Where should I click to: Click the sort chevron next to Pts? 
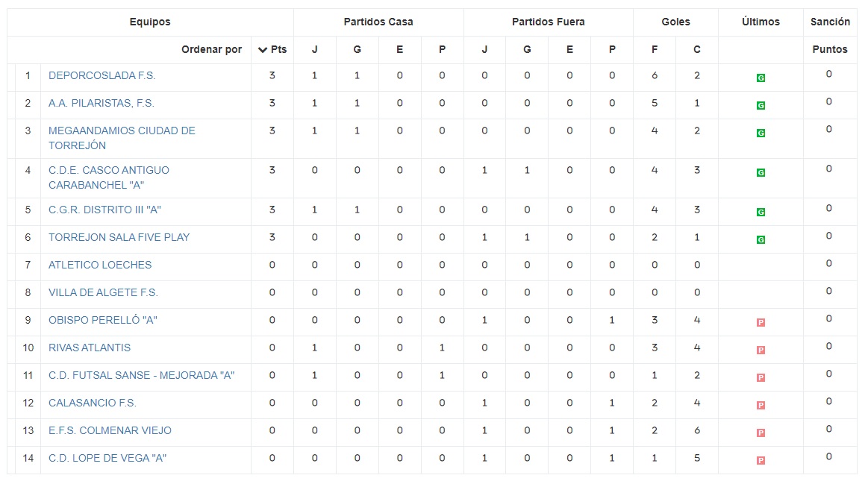click(x=262, y=50)
